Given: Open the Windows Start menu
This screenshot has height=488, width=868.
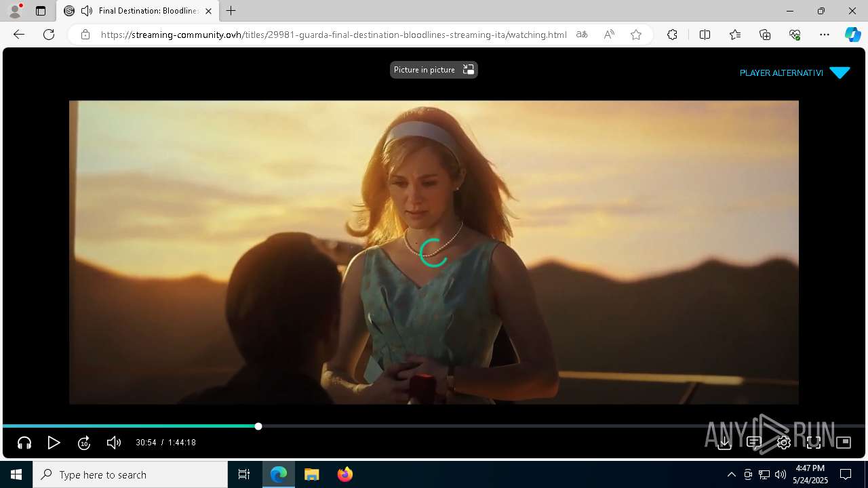Looking at the screenshot, I should coord(16,474).
